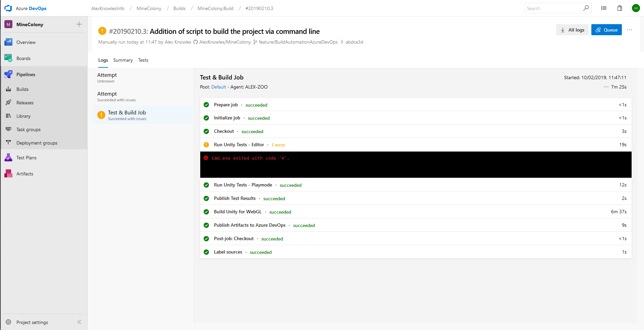
Task: Open Test Plans flask icon
Action: pyautogui.click(x=8, y=158)
